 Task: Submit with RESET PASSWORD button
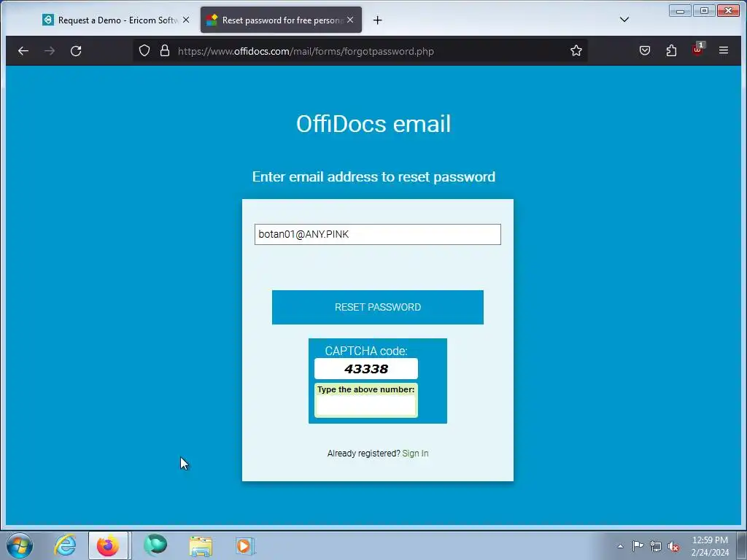click(377, 307)
